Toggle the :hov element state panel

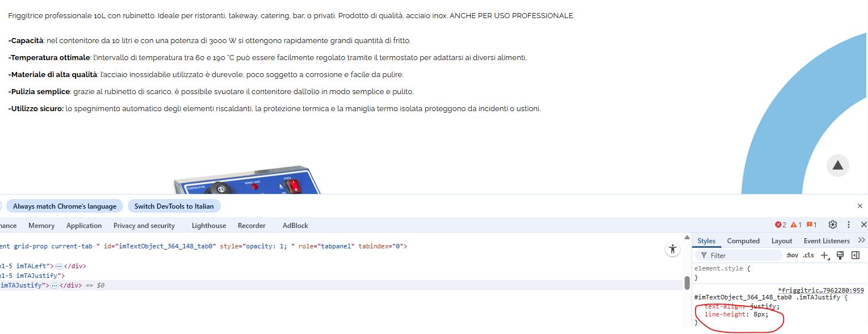click(792, 255)
